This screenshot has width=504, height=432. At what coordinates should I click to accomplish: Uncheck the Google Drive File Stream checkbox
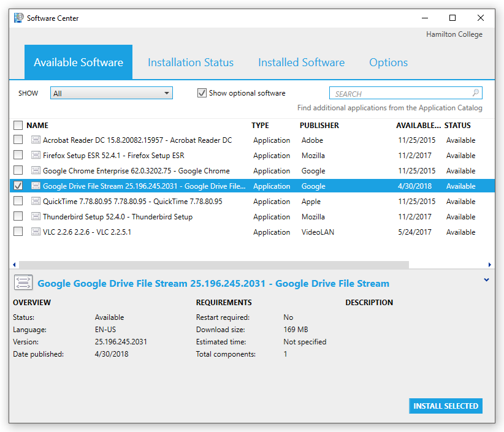pyautogui.click(x=18, y=186)
